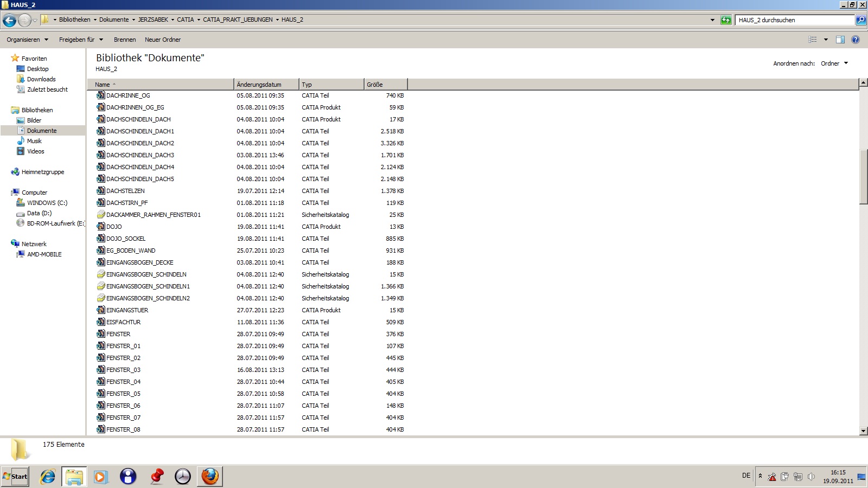
Task: Launch Internet Explorer from taskbar
Action: coord(48,477)
